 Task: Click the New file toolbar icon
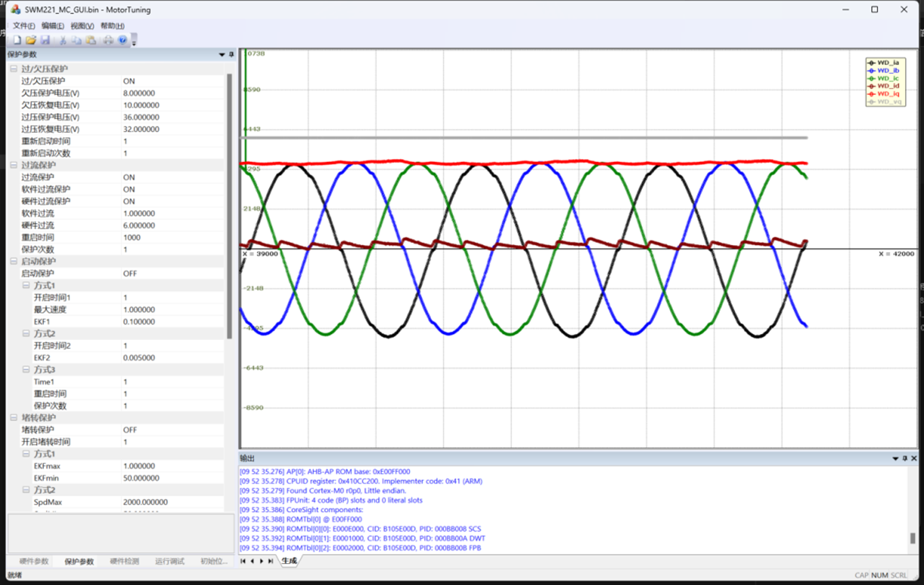click(x=17, y=40)
